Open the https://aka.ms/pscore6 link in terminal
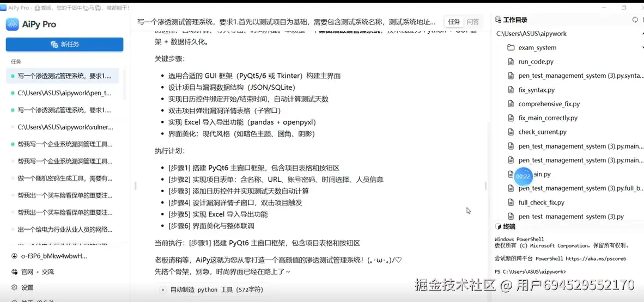 pos(596,258)
